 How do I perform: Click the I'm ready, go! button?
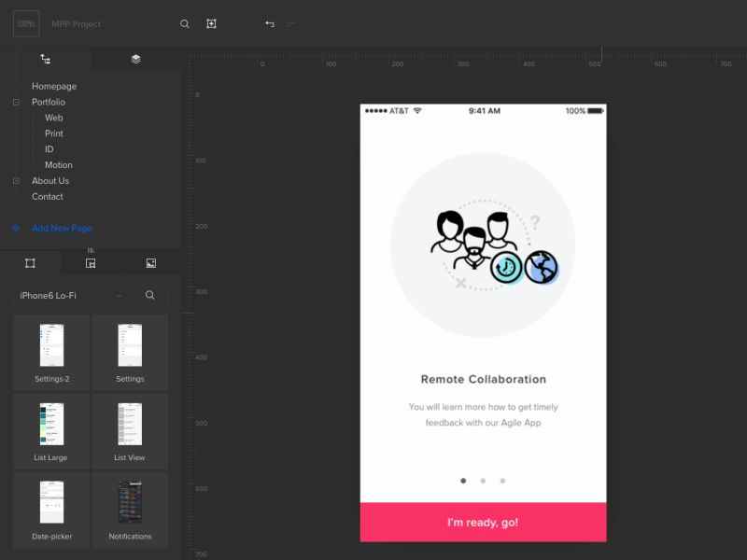click(x=483, y=522)
